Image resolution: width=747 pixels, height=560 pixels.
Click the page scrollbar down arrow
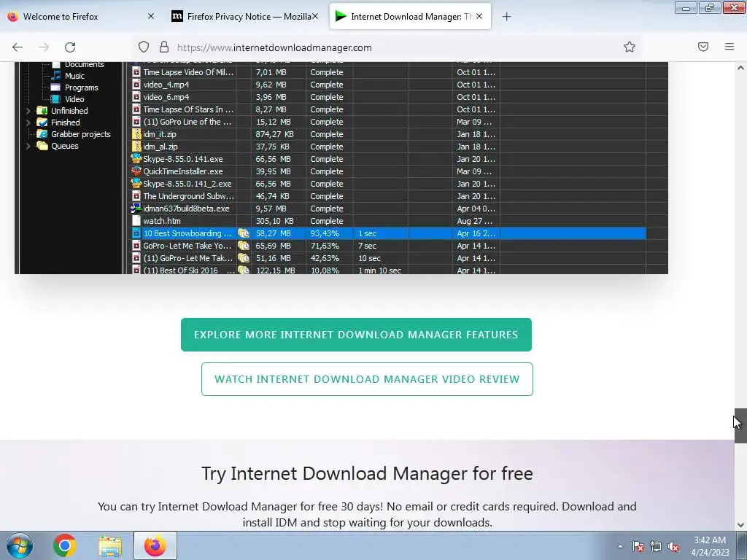pyautogui.click(x=740, y=525)
